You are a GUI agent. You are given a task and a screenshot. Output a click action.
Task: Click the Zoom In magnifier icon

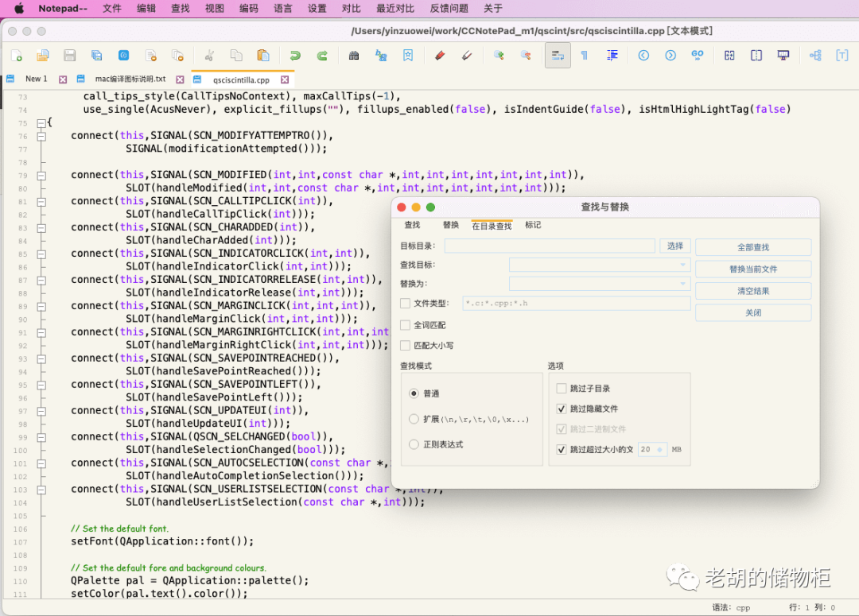pyautogui.click(x=499, y=56)
